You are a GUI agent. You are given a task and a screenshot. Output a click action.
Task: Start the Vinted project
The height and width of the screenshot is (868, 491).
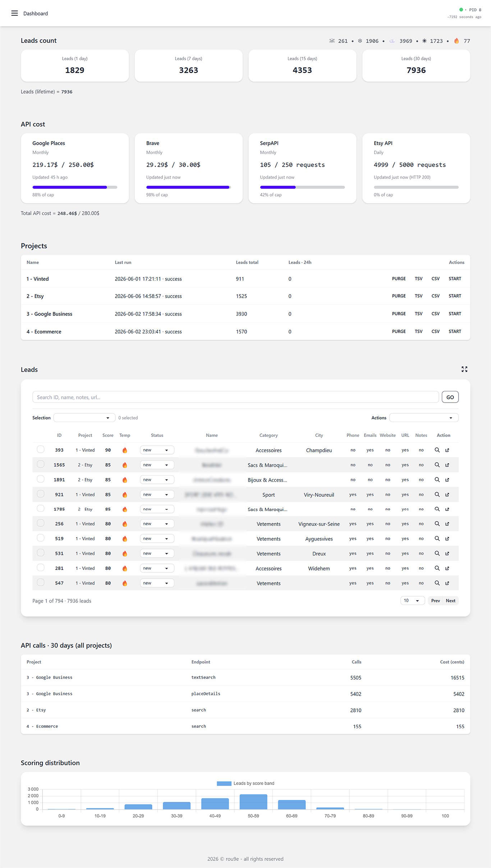point(455,279)
